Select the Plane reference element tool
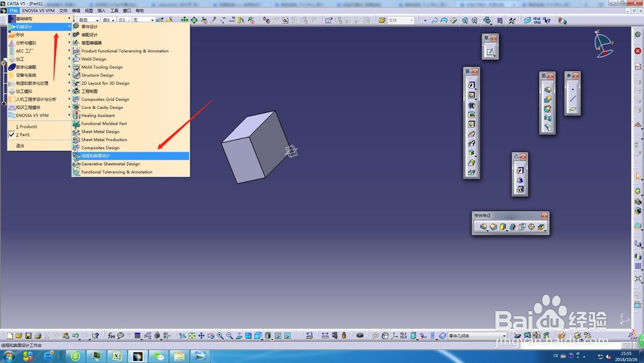Viewport: 644px width, 363px height. pos(573,109)
